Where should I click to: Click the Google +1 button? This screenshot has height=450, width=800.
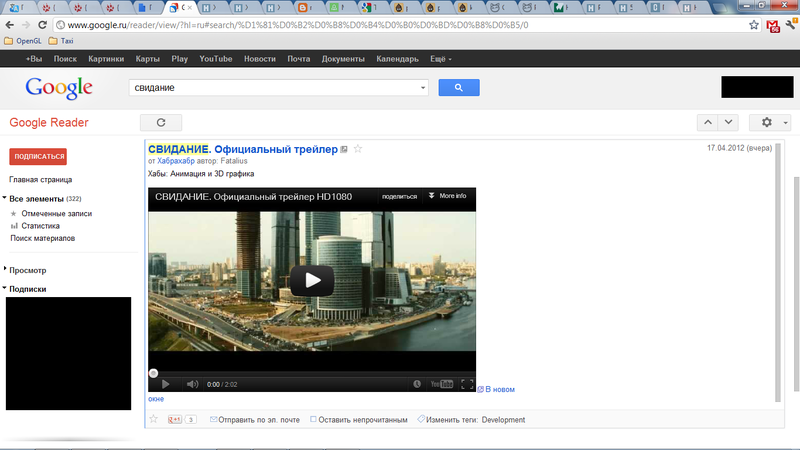(x=174, y=419)
